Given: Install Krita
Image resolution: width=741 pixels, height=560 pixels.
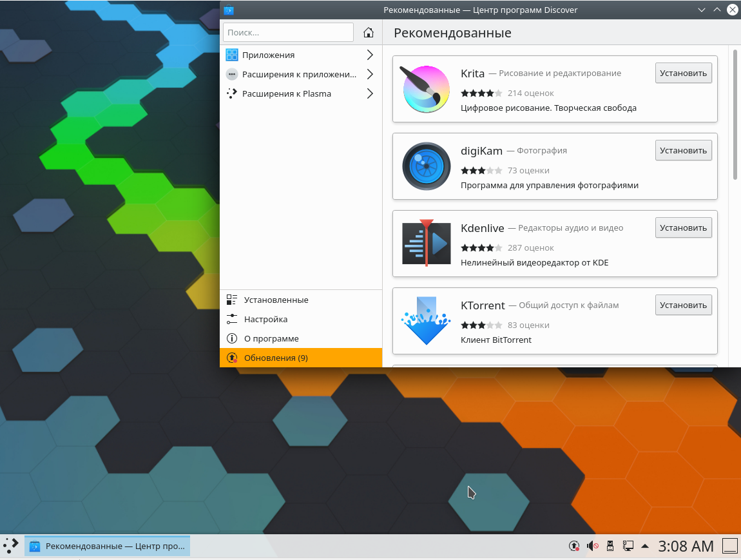Looking at the screenshot, I should pos(684,73).
